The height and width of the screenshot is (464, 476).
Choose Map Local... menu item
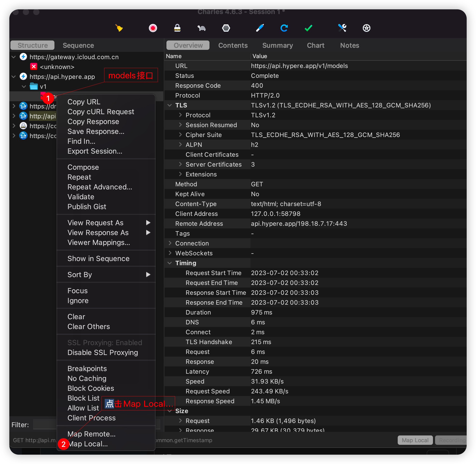pyautogui.click(x=106, y=444)
